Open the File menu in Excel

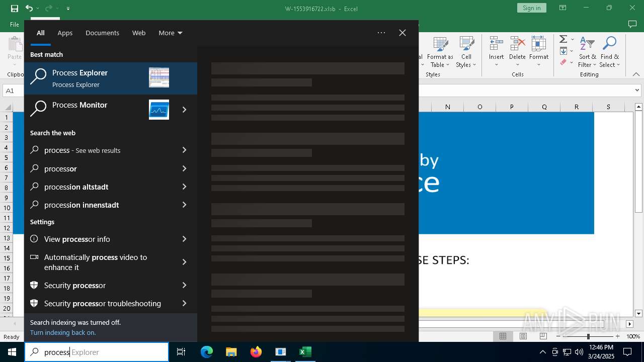(15, 24)
